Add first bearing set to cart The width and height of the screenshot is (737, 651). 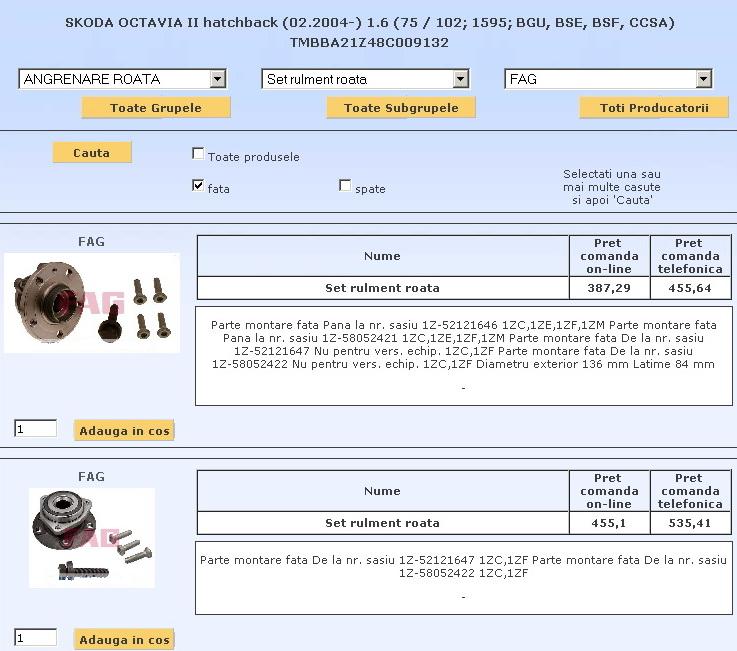tap(124, 431)
